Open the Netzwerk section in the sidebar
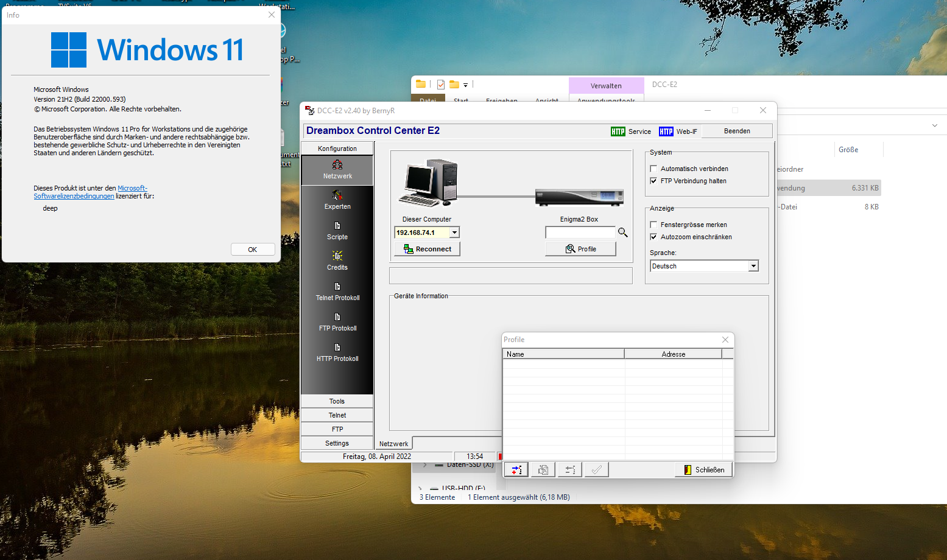Screen dimensions: 947x560 tap(337, 170)
